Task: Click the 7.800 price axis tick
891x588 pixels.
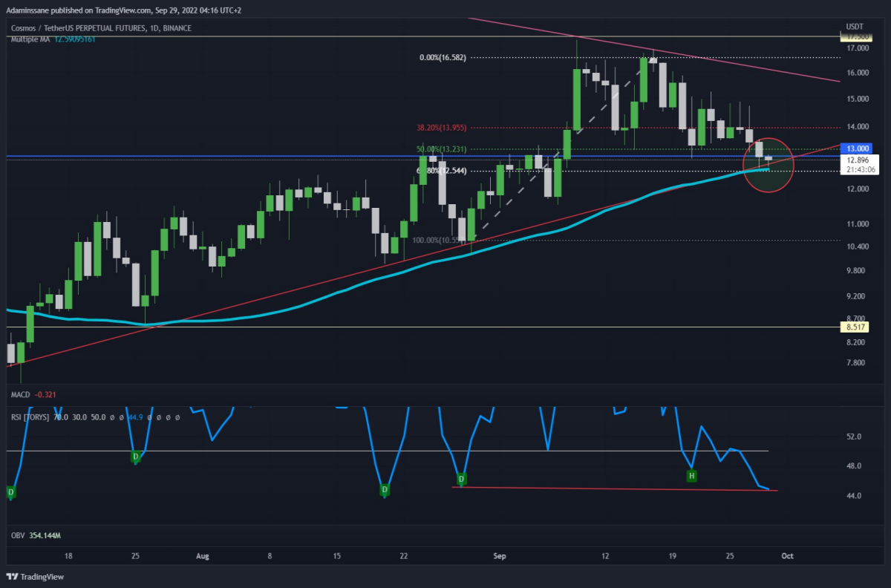Action: [855, 363]
